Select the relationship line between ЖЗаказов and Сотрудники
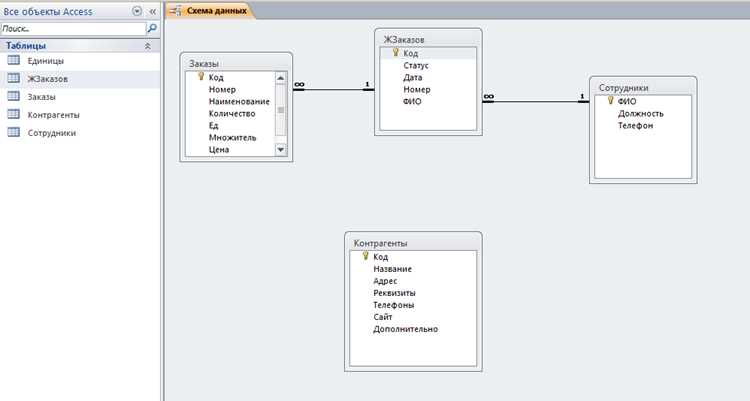Screen dimensions: 750x401 click(x=536, y=101)
